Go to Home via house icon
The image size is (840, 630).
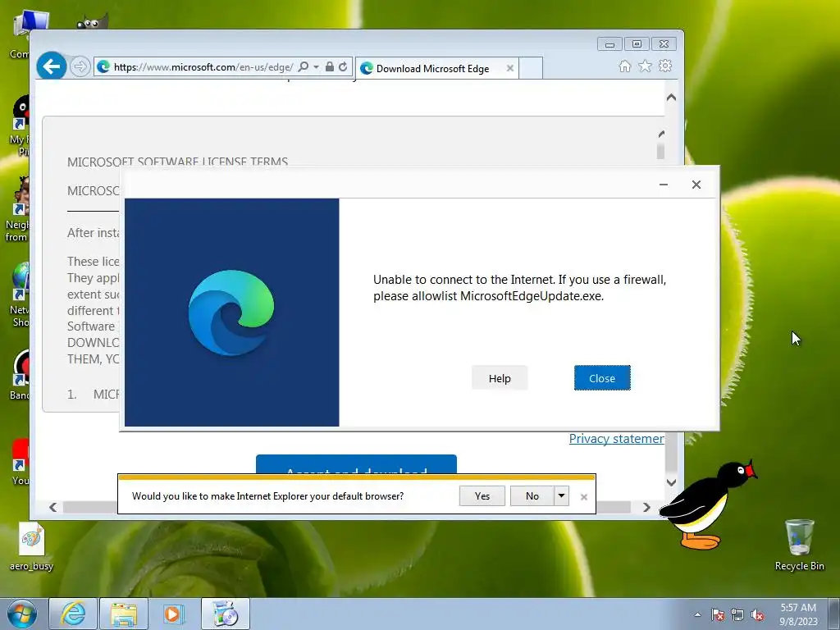click(x=624, y=66)
